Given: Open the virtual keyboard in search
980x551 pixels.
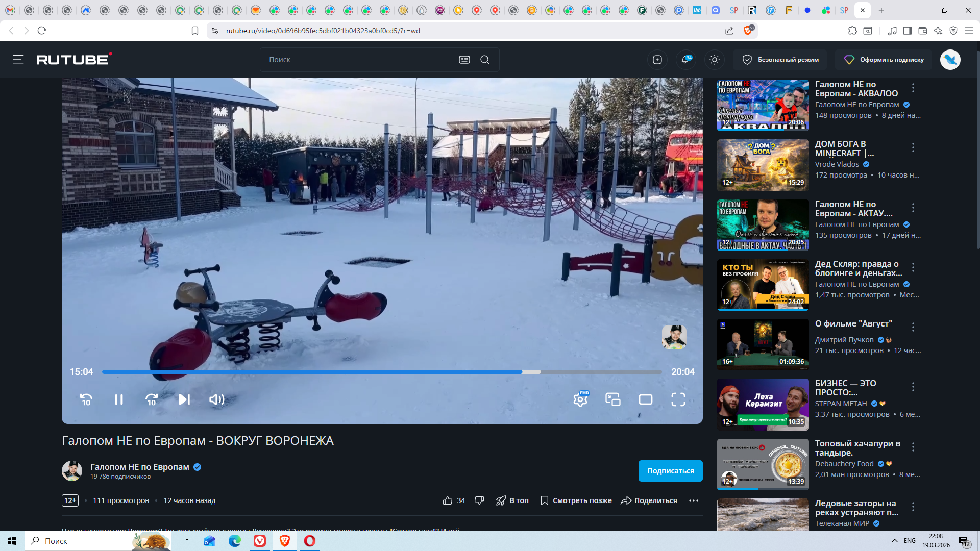Looking at the screenshot, I should click(x=464, y=60).
